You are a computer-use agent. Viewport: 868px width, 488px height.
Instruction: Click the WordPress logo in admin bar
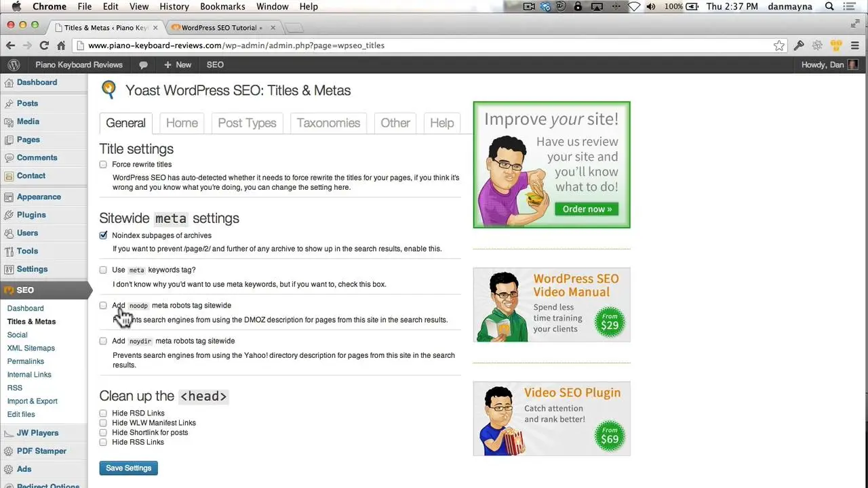(13, 65)
